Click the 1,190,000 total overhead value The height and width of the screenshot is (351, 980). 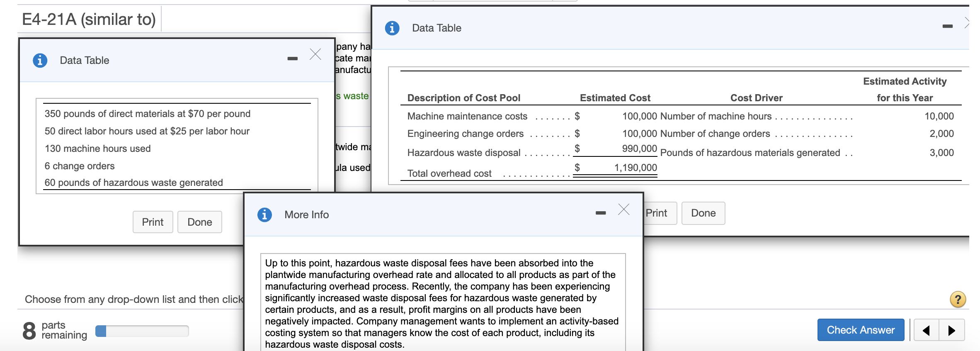636,168
